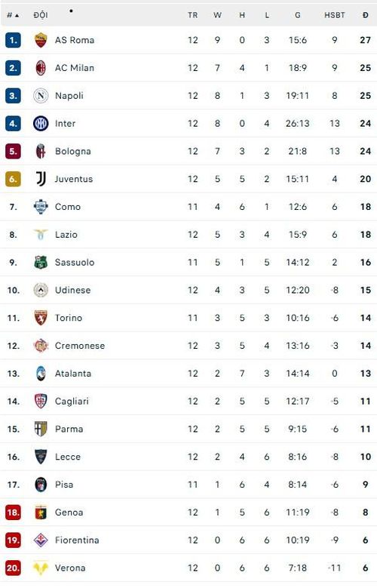
Task: Open the Bologna club crest
Action: point(41,151)
